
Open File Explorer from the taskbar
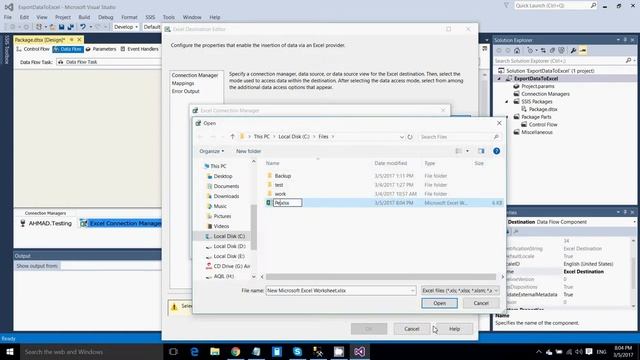click(x=215, y=352)
